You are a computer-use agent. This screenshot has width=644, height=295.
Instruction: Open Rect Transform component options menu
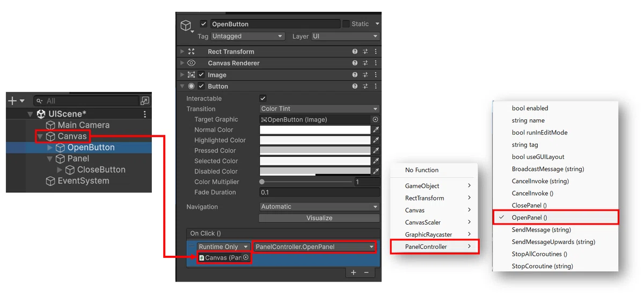click(376, 52)
